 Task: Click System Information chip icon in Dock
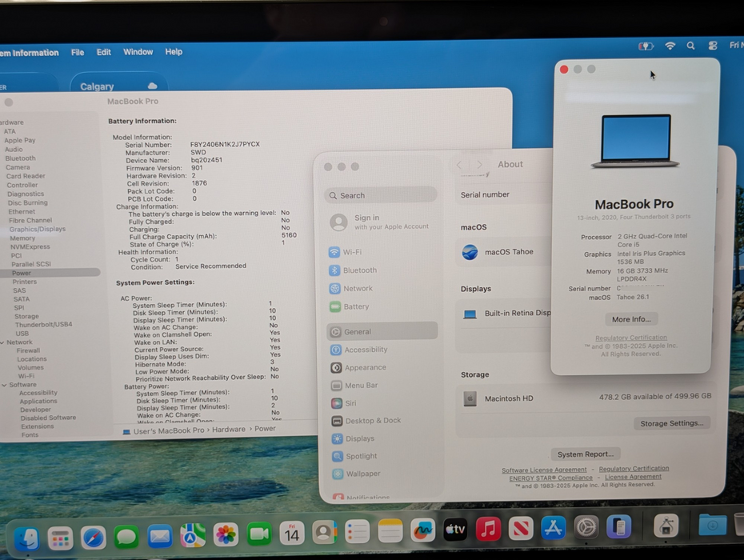tap(666, 526)
